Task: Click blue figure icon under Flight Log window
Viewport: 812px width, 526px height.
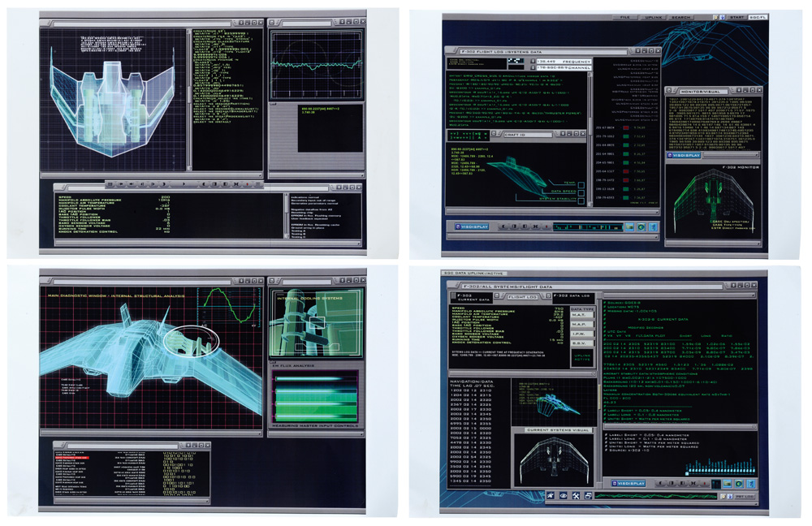Action: tap(653, 226)
